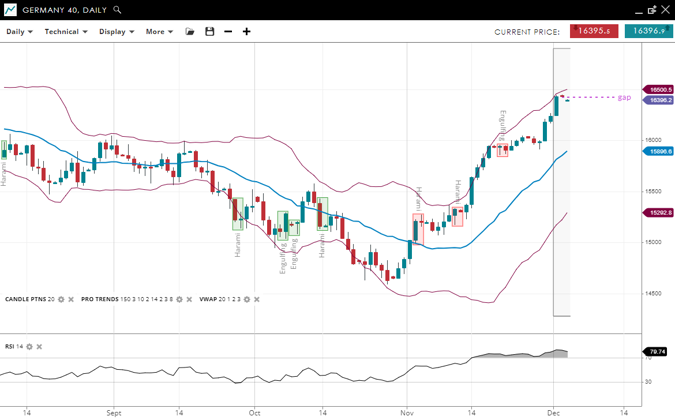Open Pro Trends settings gear
The width and height of the screenshot is (675, 420).
tap(181, 299)
